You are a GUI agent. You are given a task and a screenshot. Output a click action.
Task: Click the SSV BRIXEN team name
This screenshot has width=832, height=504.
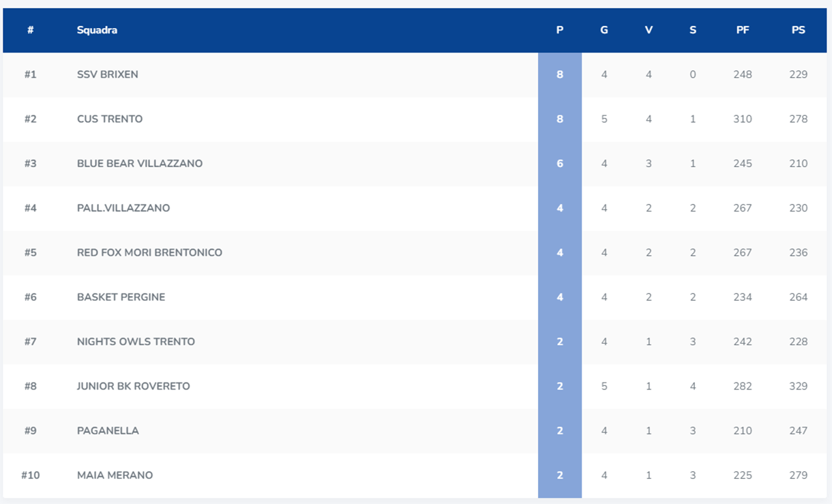[x=108, y=74]
